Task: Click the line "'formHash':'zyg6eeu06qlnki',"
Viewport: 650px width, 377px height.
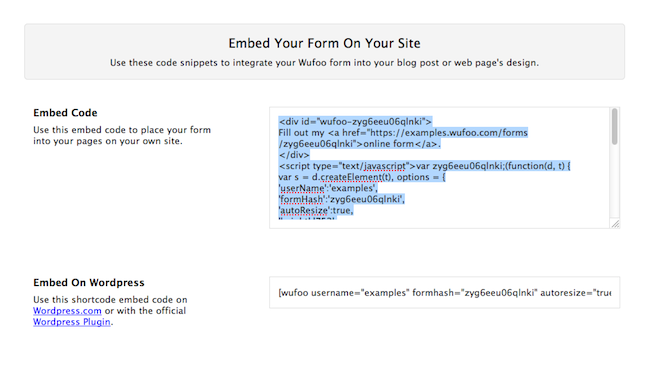Action: (x=342, y=199)
